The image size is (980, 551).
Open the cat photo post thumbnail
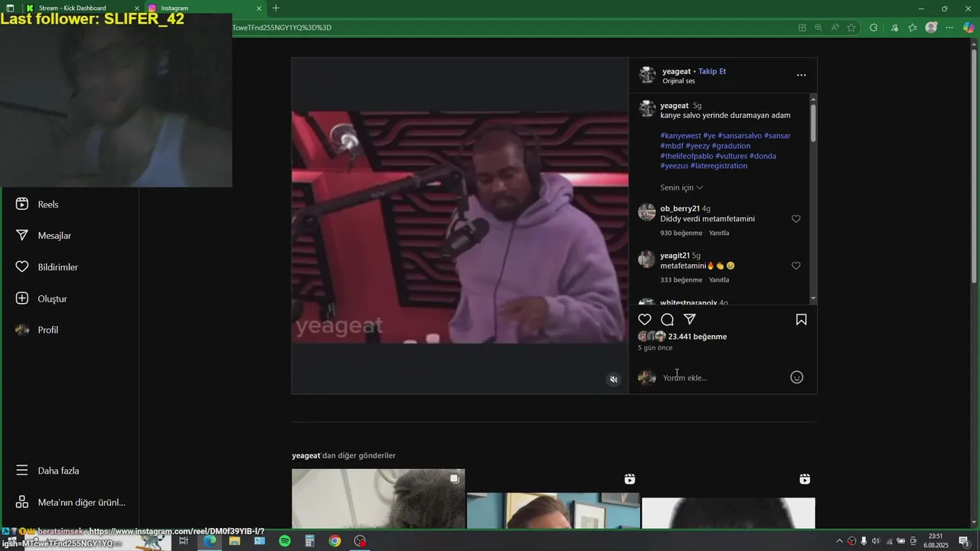(x=378, y=499)
